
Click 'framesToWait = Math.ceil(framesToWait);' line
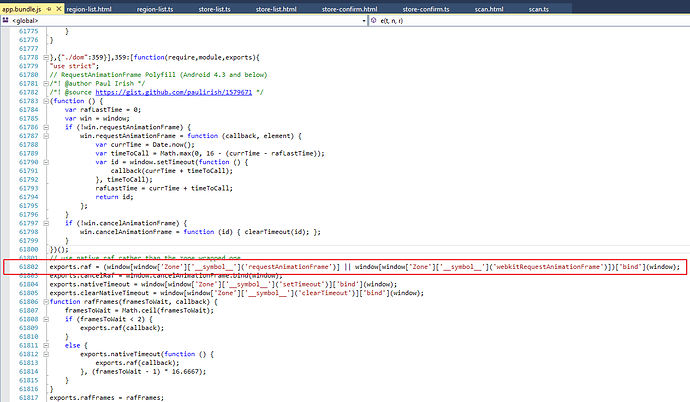point(139,311)
